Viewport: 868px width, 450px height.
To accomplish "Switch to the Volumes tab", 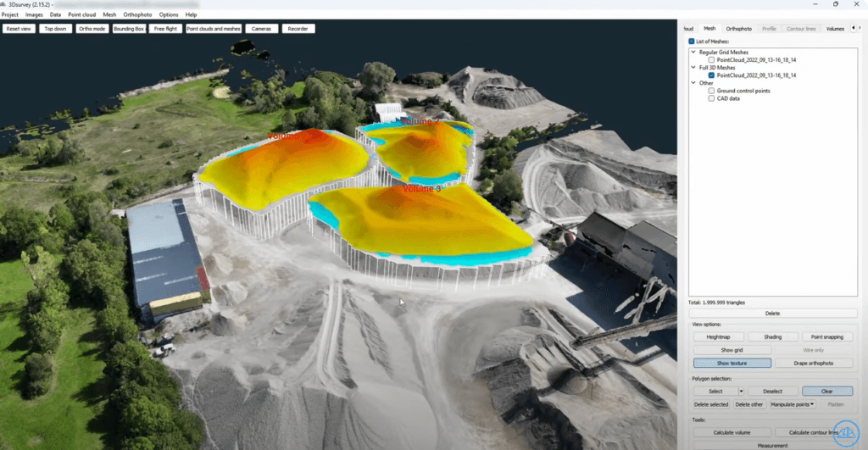I will click(x=835, y=29).
